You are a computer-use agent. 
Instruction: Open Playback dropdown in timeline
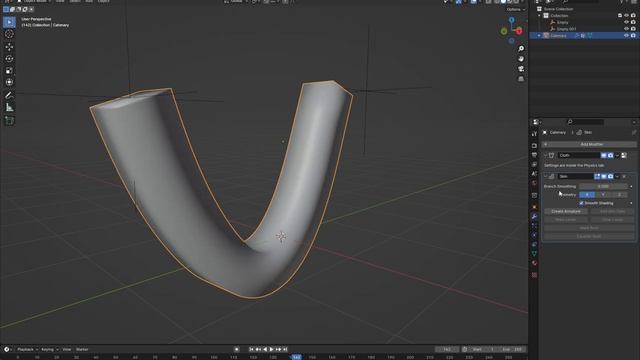pyautogui.click(x=27, y=350)
